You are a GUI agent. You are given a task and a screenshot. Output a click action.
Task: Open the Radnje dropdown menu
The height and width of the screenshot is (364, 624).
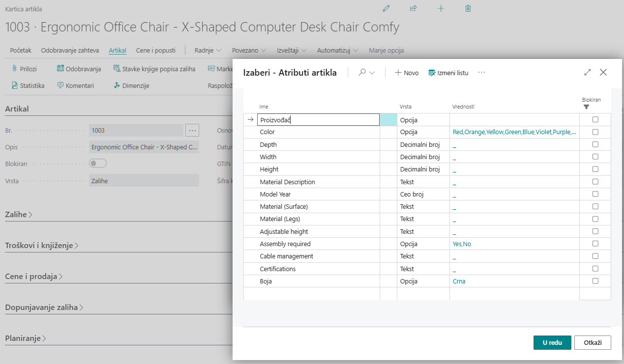click(x=208, y=50)
